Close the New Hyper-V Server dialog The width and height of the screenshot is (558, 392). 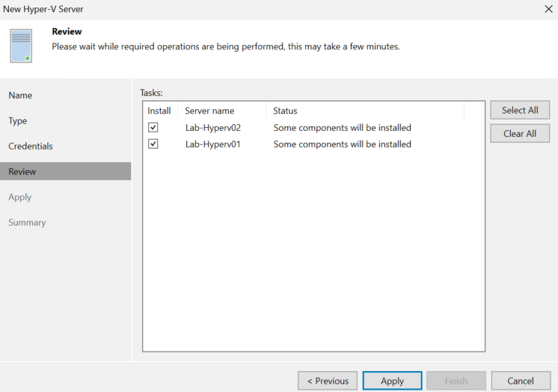548,9
